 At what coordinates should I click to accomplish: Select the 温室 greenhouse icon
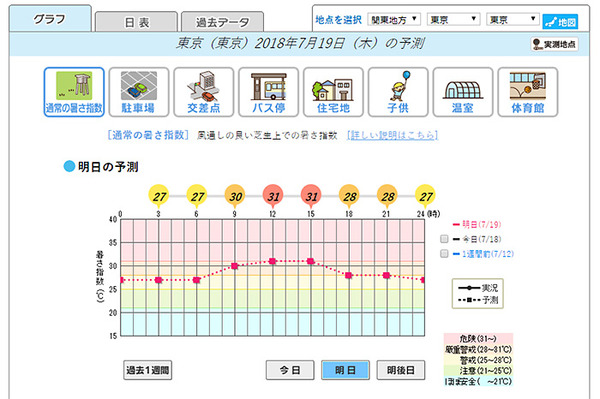[x=463, y=92]
